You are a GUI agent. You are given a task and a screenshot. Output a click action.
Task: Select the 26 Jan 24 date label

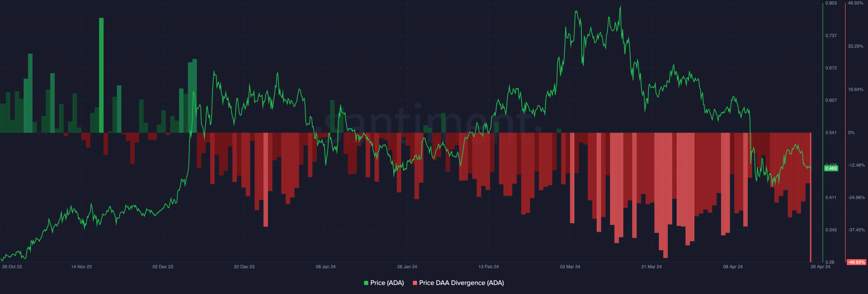(x=407, y=267)
